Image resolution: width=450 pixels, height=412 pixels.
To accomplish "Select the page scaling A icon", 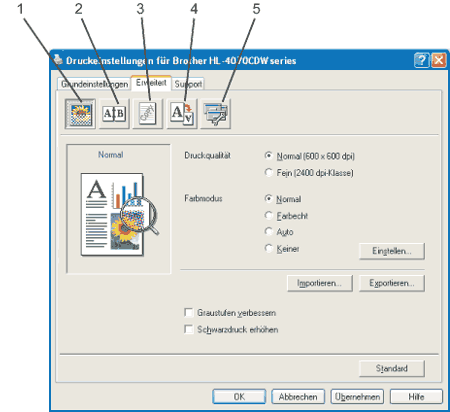I will 182,114.
